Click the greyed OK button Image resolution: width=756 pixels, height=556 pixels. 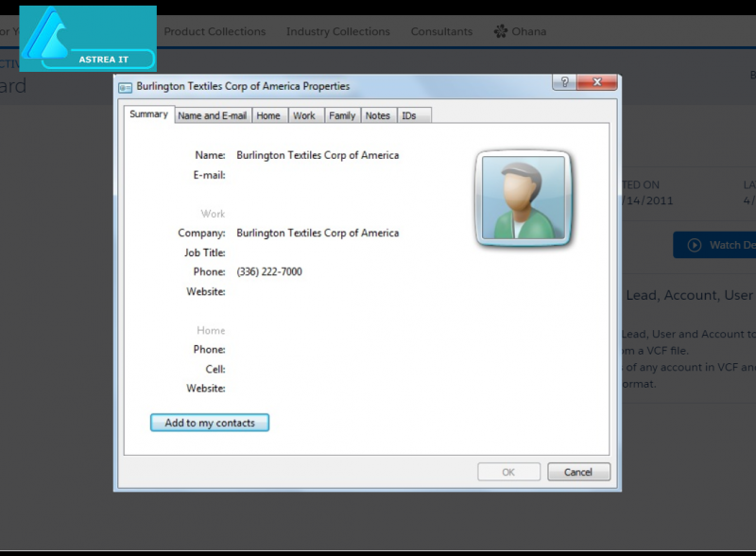click(x=508, y=472)
